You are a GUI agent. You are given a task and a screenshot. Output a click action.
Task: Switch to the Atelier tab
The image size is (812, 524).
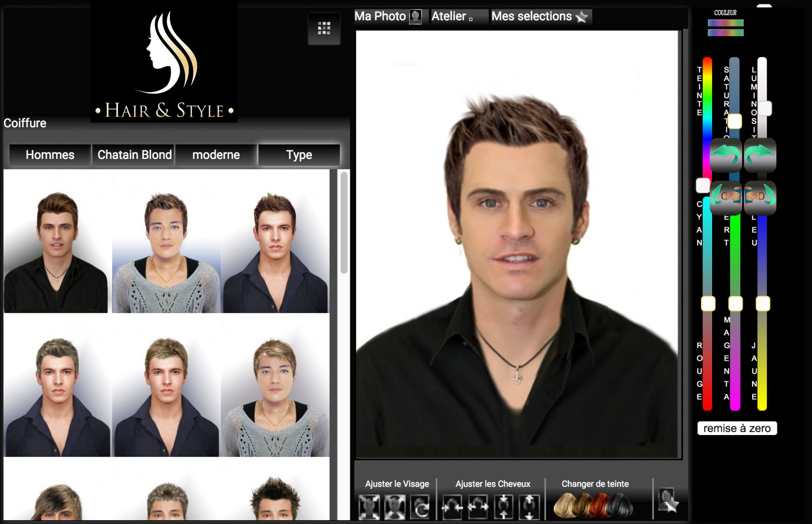(x=459, y=17)
